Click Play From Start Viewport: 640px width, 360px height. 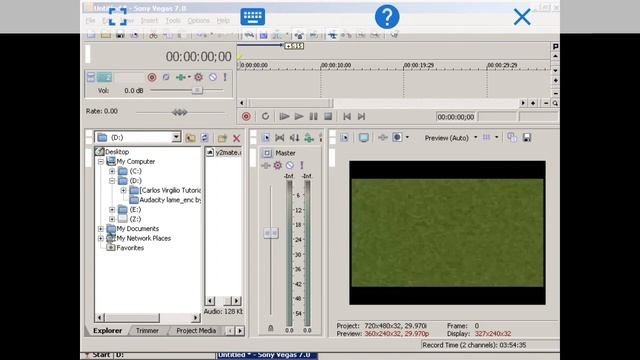284,117
